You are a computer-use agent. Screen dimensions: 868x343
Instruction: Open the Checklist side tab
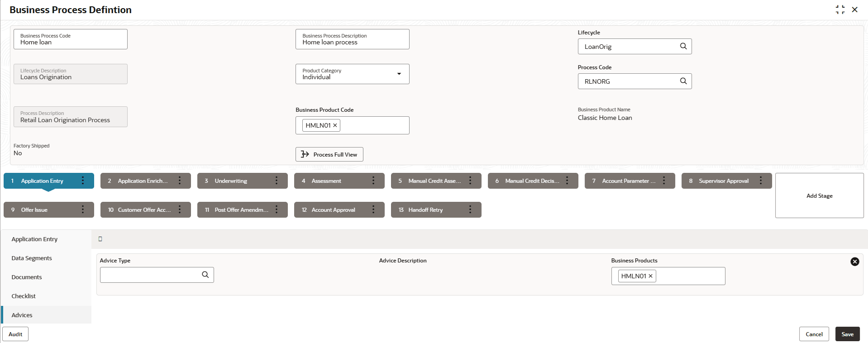click(24, 296)
